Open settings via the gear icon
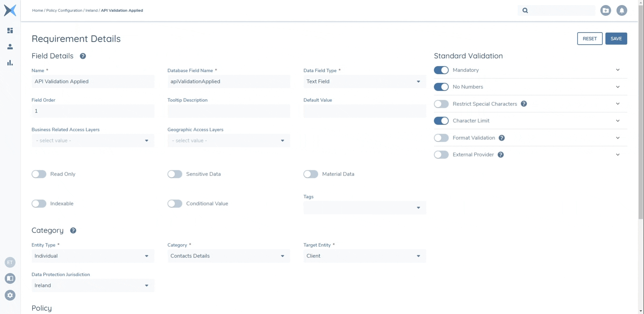 [x=10, y=296]
